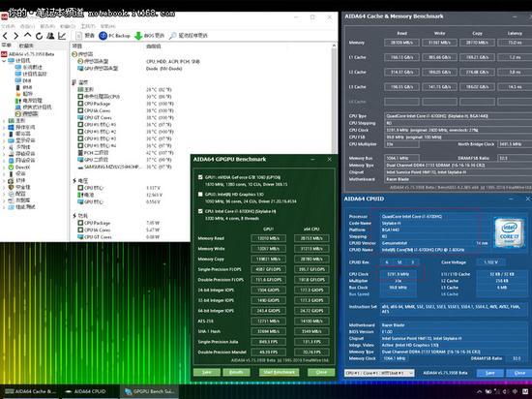Click the Intel Core i7 logo in CPUID
Image resolution: width=532 pixels, height=399 pixels.
508,232
